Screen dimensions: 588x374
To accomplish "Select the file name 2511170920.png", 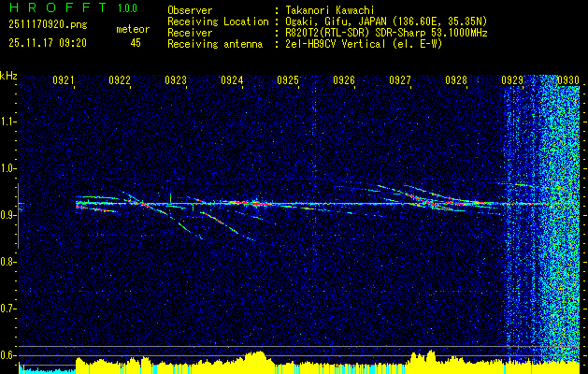I will (x=48, y=24).
